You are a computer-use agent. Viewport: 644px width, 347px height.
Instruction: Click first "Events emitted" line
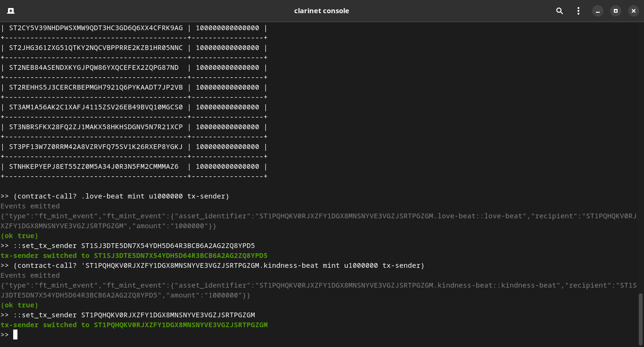pos(30,206)
